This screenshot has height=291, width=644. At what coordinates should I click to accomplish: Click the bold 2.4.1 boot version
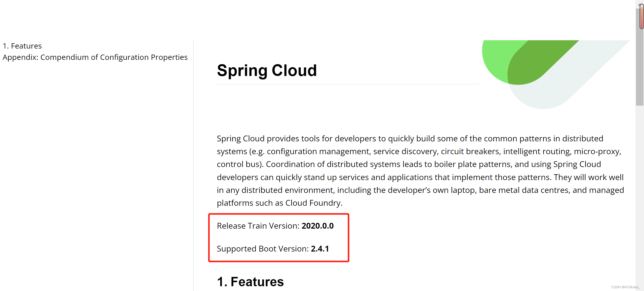pyautogui.click(x=320, y=249)
